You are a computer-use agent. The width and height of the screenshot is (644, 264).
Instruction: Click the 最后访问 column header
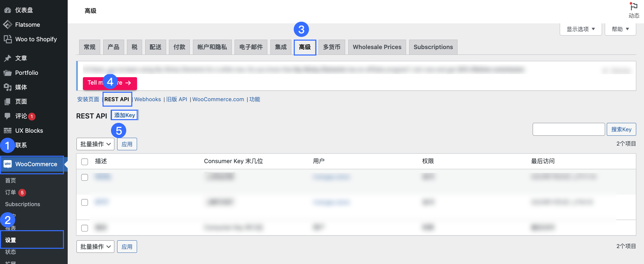[543, 161]
